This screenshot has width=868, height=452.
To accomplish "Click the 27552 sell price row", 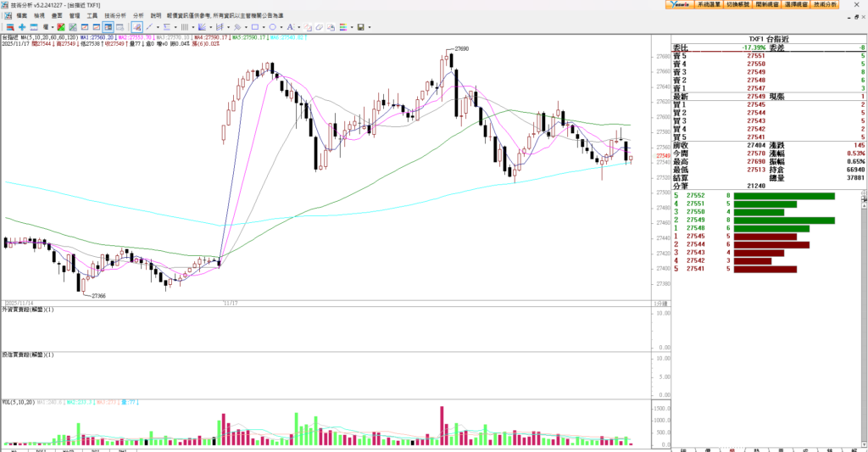I will click(696, 196).
